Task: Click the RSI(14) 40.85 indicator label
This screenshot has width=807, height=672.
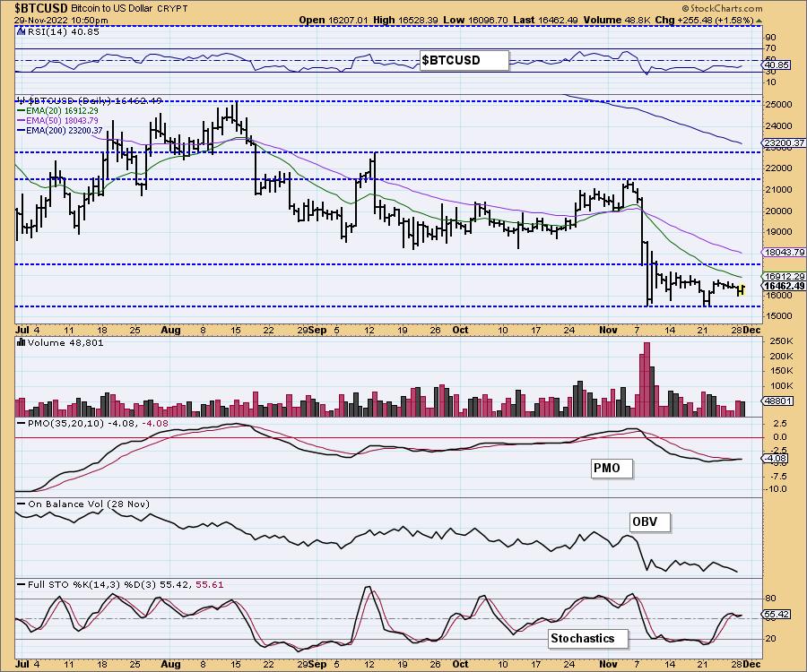Action: (x=62, y=31)
